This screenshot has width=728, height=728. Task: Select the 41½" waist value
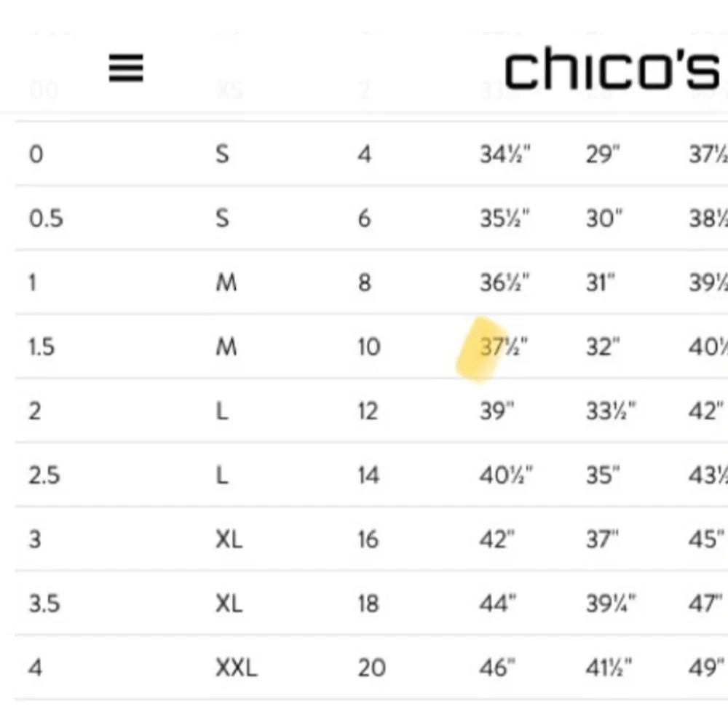click(609, 668)
